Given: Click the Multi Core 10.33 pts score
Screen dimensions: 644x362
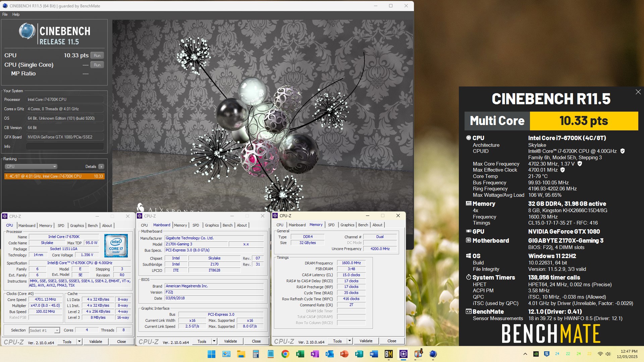Looking at the screenshot, I should coord(584,121).
